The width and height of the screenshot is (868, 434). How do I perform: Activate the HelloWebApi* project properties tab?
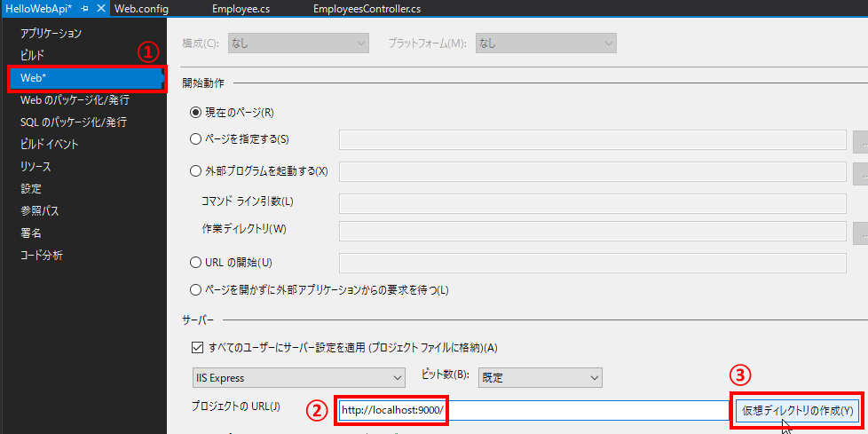click(39, 9)
